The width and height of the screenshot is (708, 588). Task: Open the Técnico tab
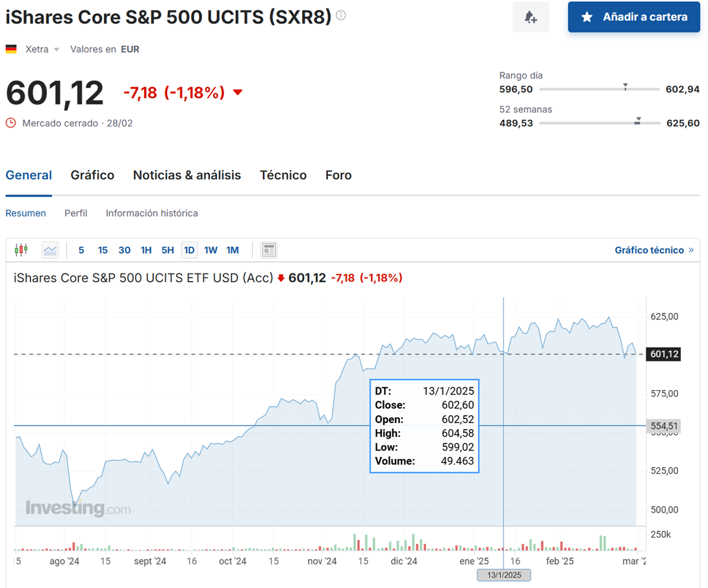point(283,175)
